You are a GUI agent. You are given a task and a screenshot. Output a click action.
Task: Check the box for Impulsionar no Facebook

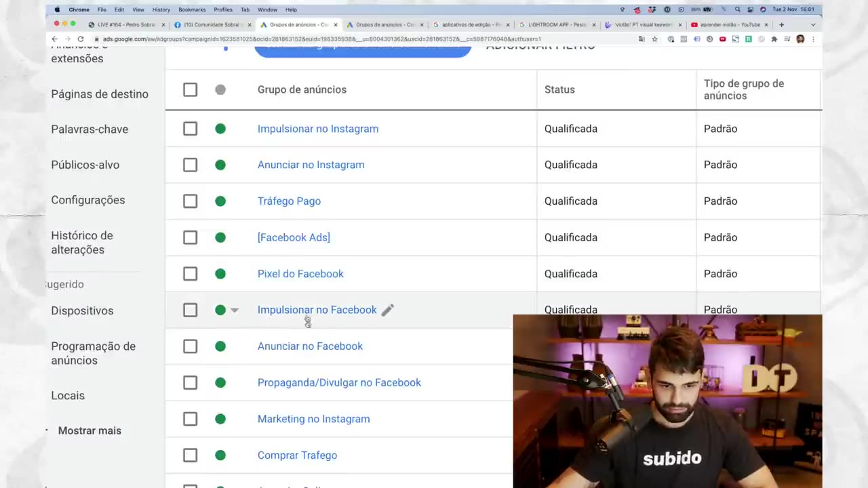(190, 310)
